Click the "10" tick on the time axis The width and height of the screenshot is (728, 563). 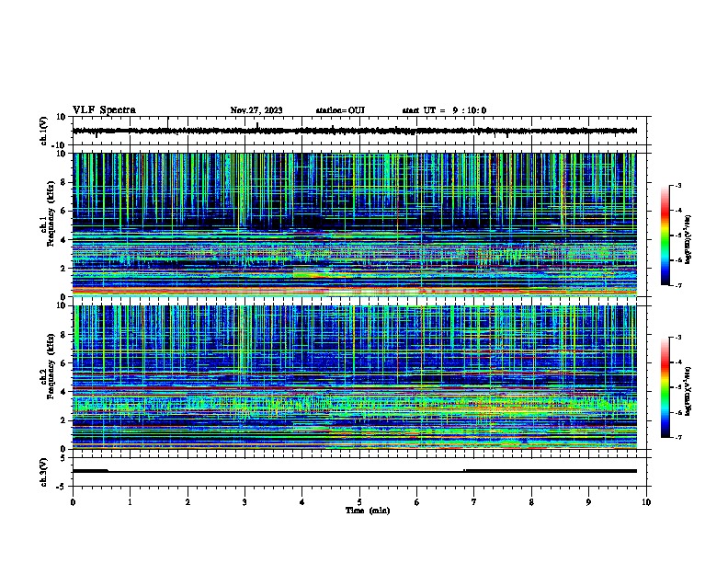pyautogui.click(x=646, y=502)
